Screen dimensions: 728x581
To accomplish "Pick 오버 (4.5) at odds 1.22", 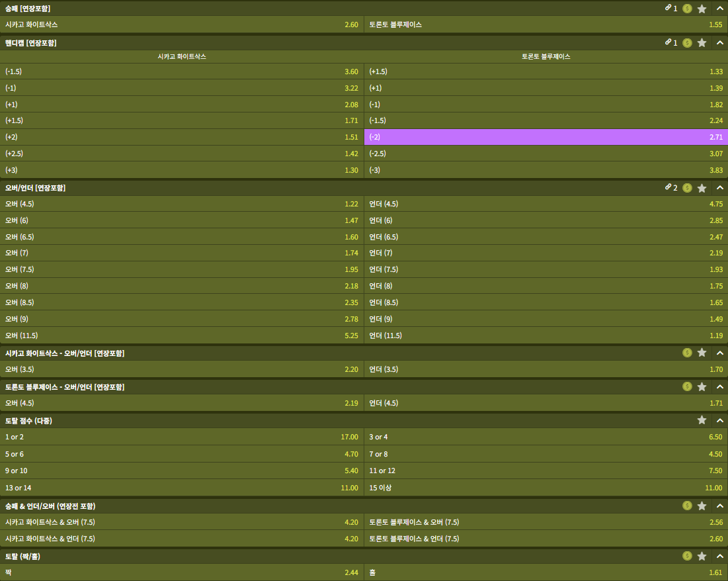I will coord(182,204).
